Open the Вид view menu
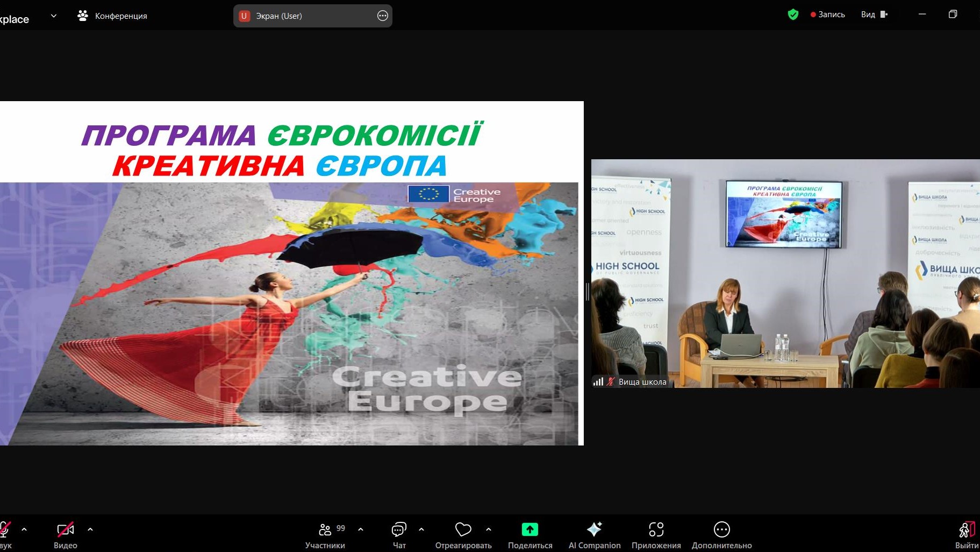 point(874,15)
